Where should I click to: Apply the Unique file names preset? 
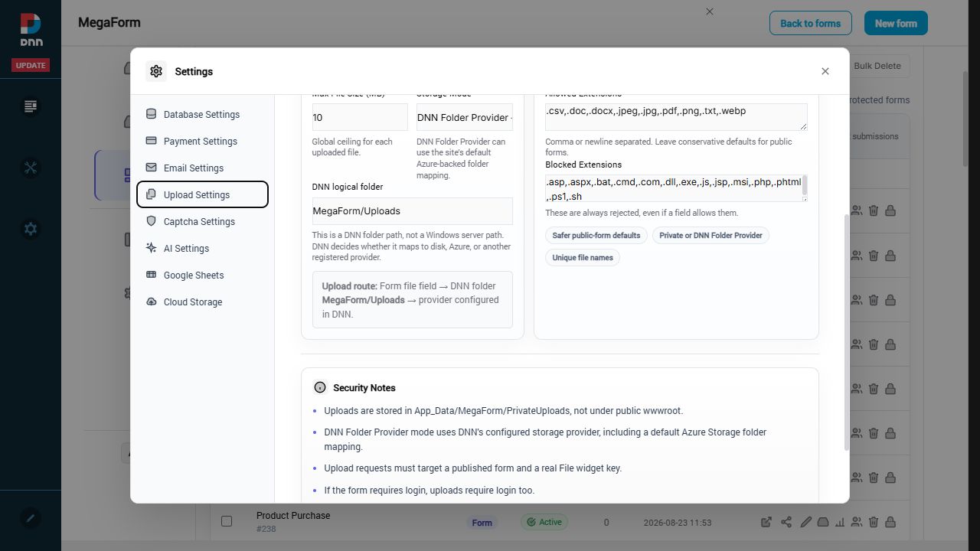pyautogui.click(x=583, y=258)
